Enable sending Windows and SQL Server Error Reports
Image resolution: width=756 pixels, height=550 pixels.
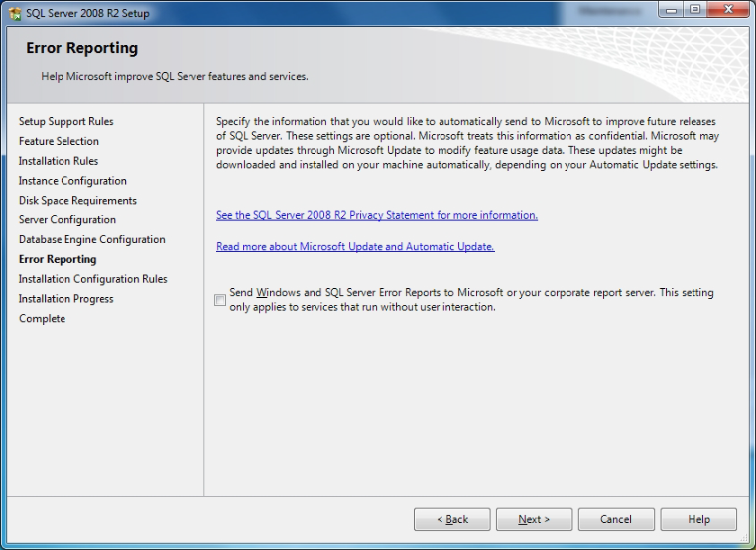(x=220, y=301)
